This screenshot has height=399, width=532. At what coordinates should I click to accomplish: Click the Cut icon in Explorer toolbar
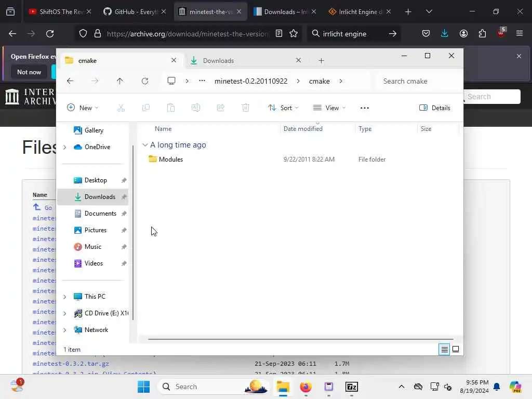pos(121,108)
